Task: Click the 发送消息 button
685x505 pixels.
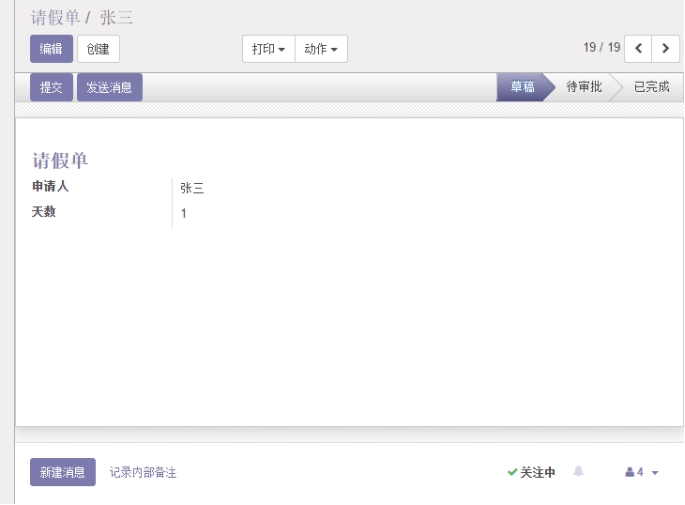Action: [110, 87]
